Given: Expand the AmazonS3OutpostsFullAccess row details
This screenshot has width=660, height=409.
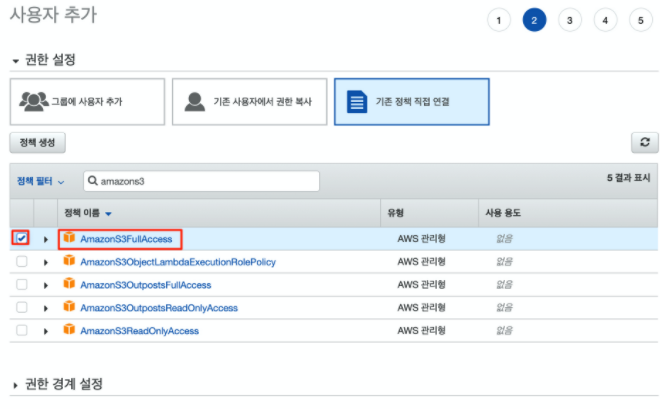Looking at the screenshot, I should click(45, 285).
